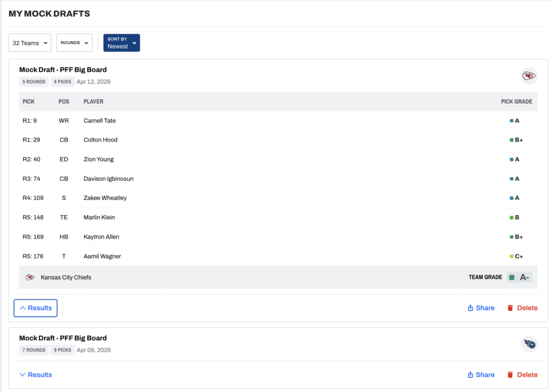Click the share icon for Chiefs draft
Viewport: 553px width, 392px height.
(x=470, y=308)
